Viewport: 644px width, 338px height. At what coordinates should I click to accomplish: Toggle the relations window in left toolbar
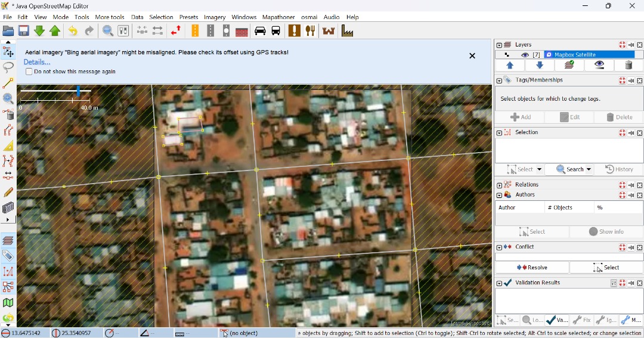point(8,287)
